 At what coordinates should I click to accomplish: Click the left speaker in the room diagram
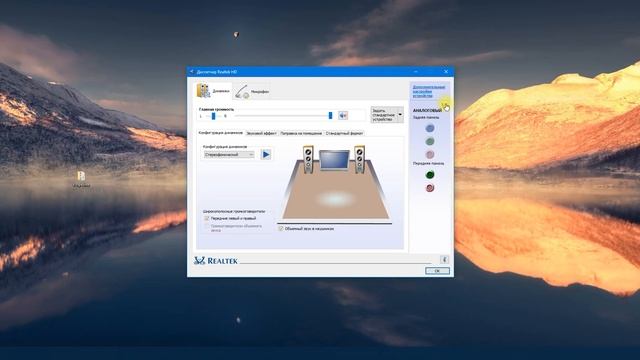(308, 159)
